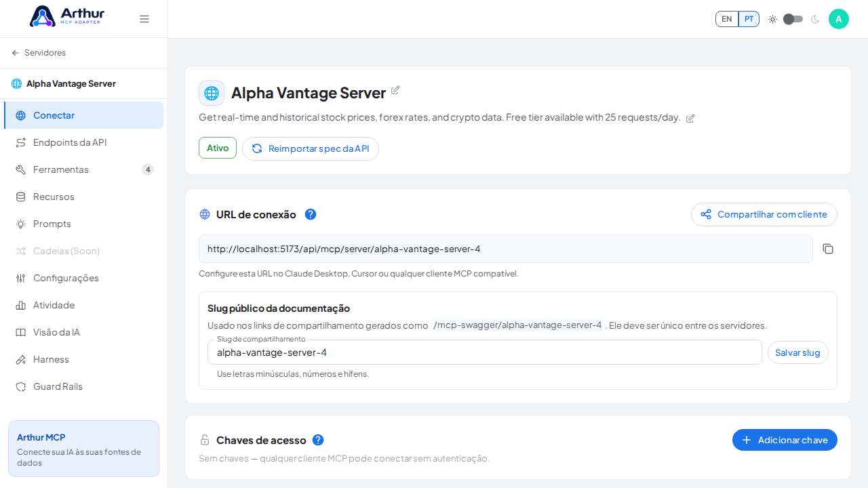Open the Harness section
The image size is (868, 488).
[x=83, y=359]
